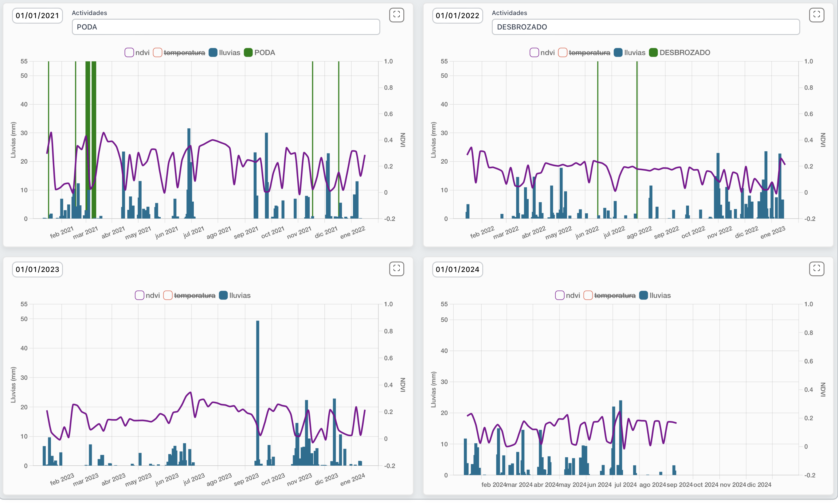Click fullscreen icon on 2024 chart
The width and height of the screenshot is (838, 504).
816,268
